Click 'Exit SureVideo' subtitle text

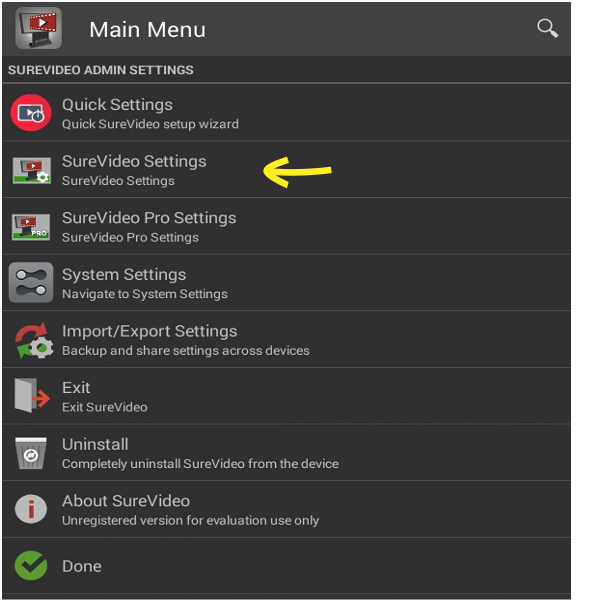click(x=104, y=407)
